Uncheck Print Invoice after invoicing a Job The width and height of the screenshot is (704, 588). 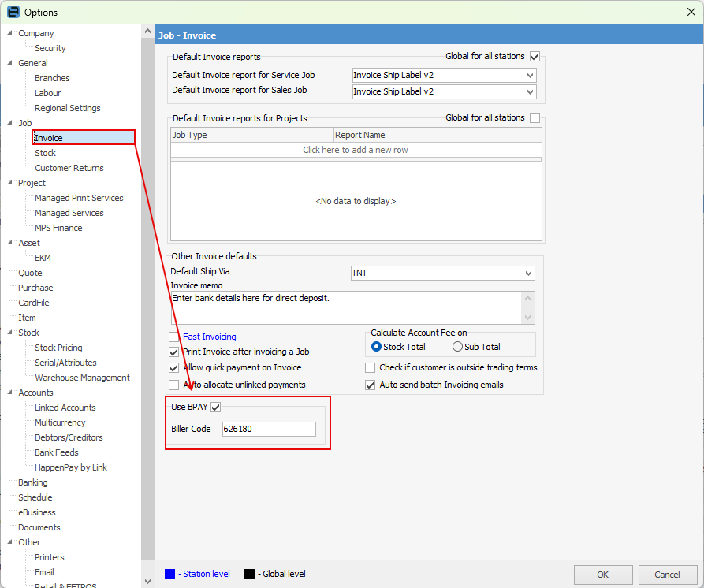point(173,352)
